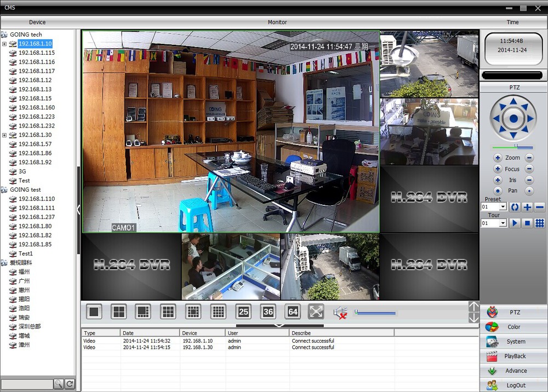
Task: Choose the 25-channel view layout
Action: pos(243,312)
